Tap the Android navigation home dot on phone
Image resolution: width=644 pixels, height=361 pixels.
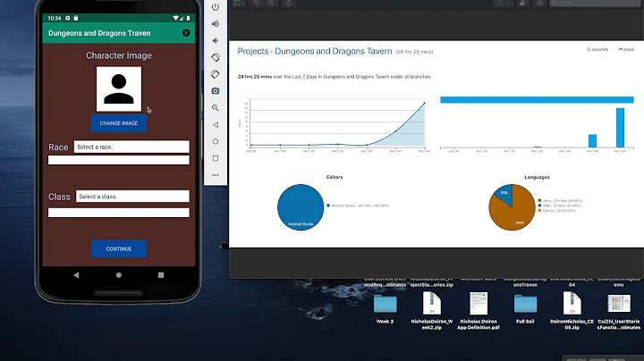[x=119, y=275]
